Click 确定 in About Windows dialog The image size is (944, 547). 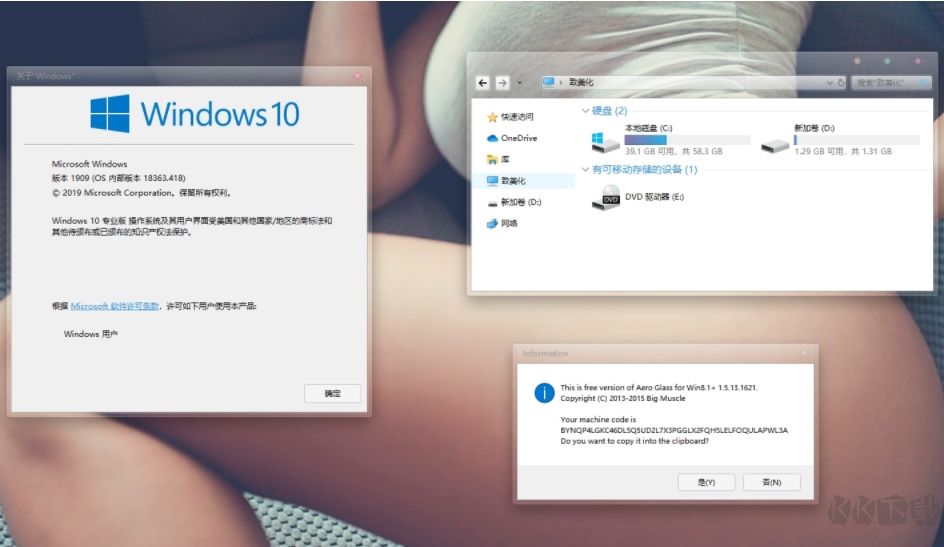332,394
